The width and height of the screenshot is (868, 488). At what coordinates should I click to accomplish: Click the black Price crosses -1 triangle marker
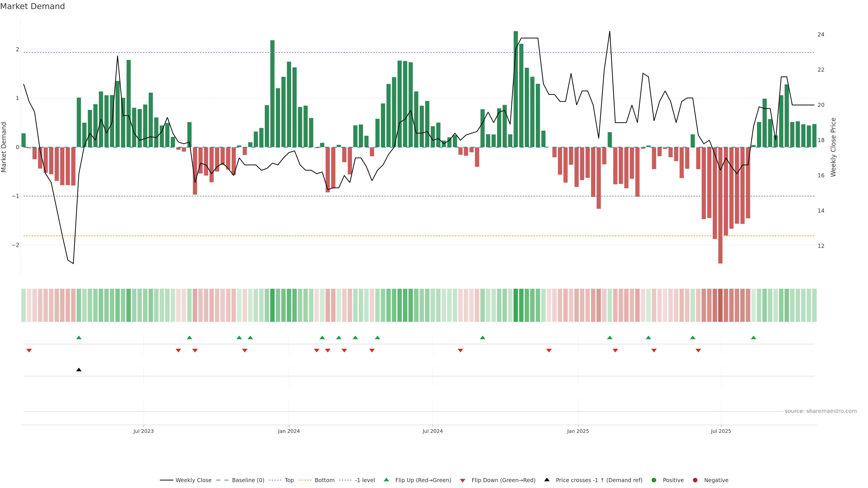click(x=79, y=370)
